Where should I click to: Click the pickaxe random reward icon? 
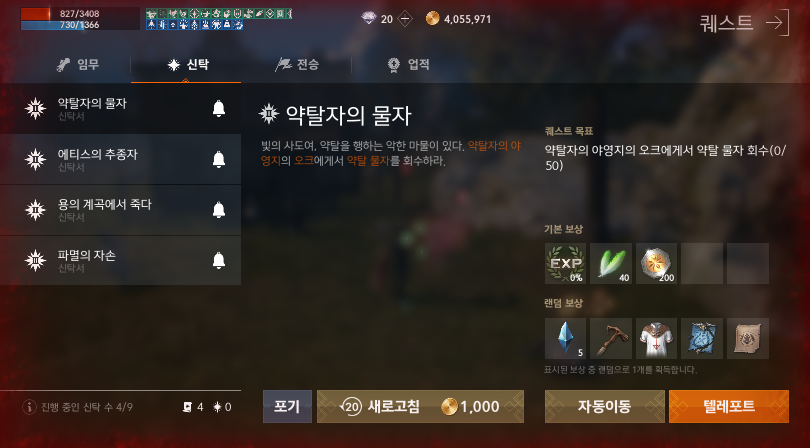(611, 338)
